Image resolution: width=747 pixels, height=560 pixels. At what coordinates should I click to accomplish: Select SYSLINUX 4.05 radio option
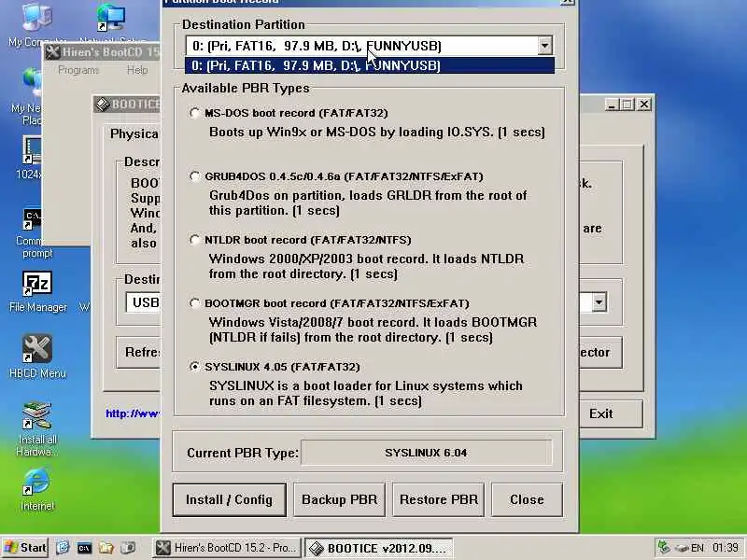click(x=194, y=367)
